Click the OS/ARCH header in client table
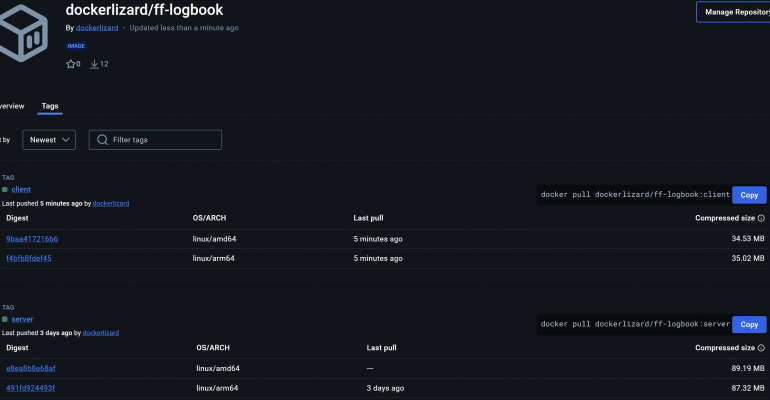This screenshot has width=770, height=400. coord(209,218)
